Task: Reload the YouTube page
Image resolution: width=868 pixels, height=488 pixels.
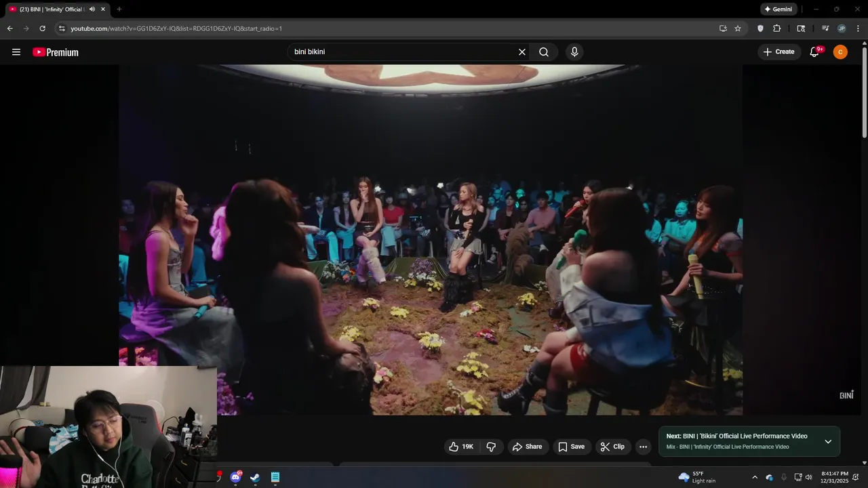Action: (42, 28)
